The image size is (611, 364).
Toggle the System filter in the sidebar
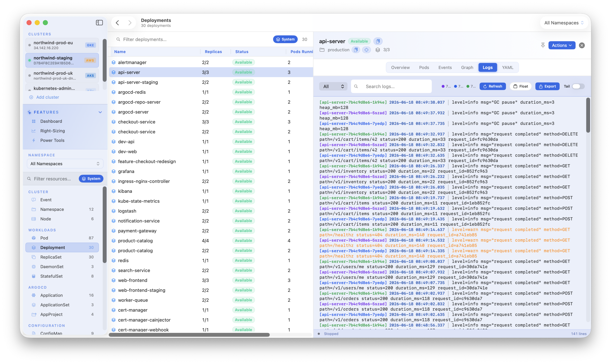tap(91, 179)
